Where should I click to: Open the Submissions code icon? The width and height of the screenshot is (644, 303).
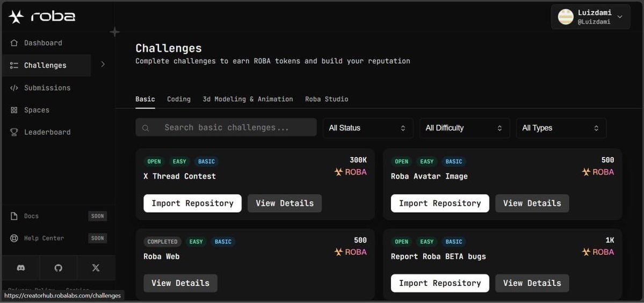click(14, 88)
